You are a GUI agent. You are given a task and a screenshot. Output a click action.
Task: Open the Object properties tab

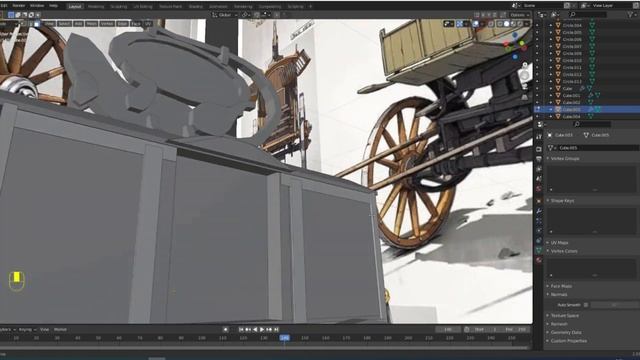pos(539,201)
